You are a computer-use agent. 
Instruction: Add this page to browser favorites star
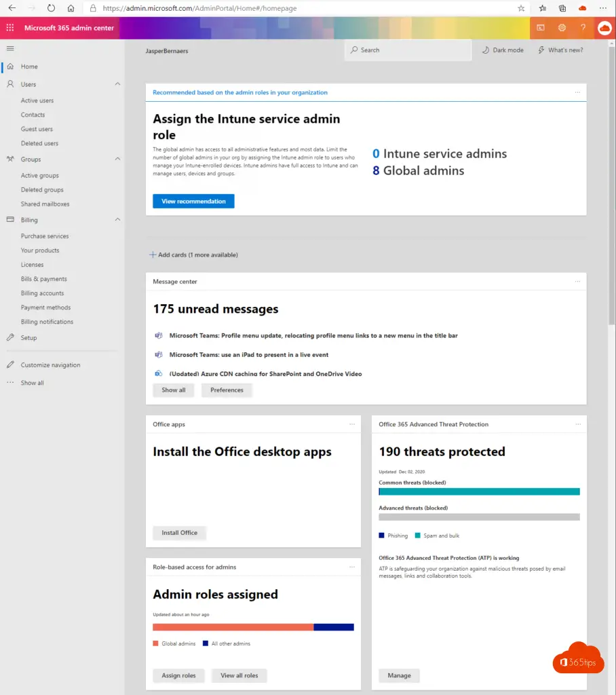point(521,8)
